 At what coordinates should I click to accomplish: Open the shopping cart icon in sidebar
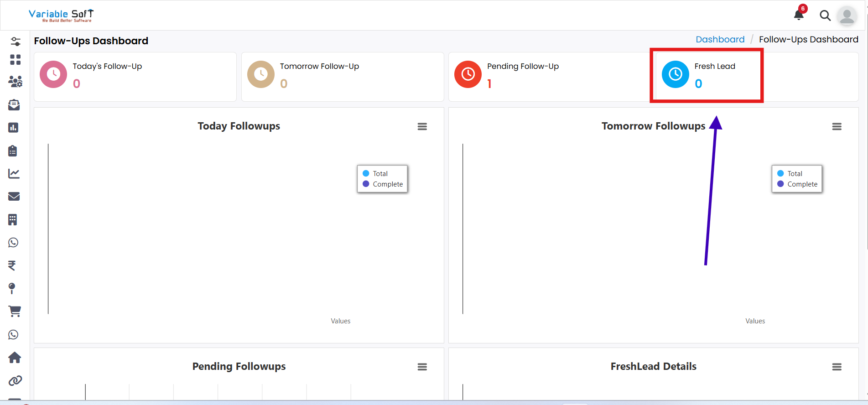coord(15,311)
